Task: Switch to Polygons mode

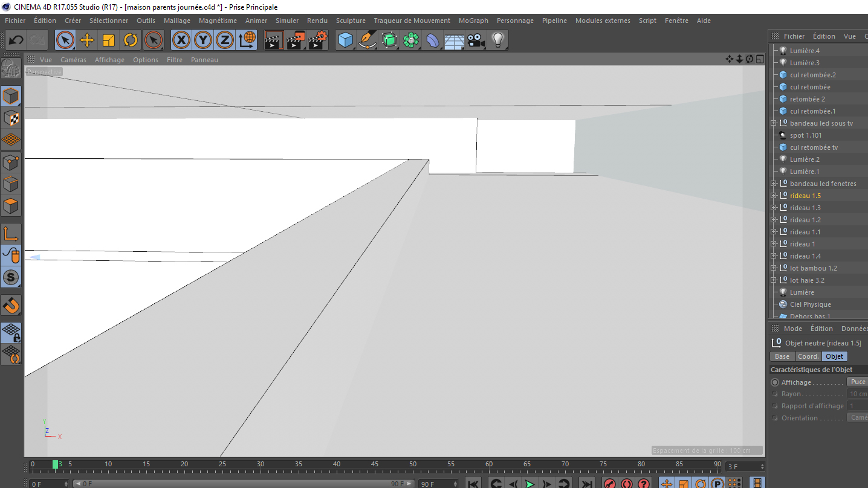Action: [x=11, y=206]
